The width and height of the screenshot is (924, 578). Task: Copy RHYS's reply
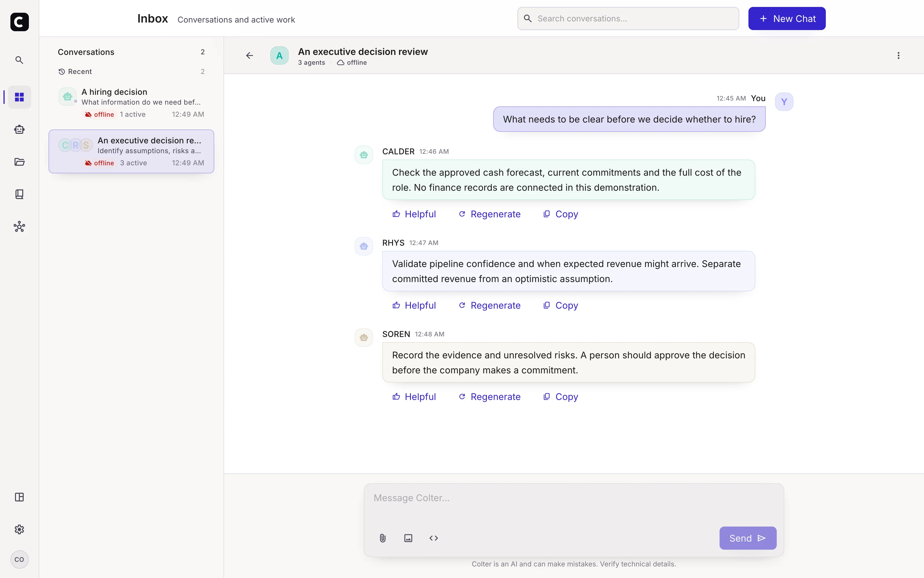[560, 305]
